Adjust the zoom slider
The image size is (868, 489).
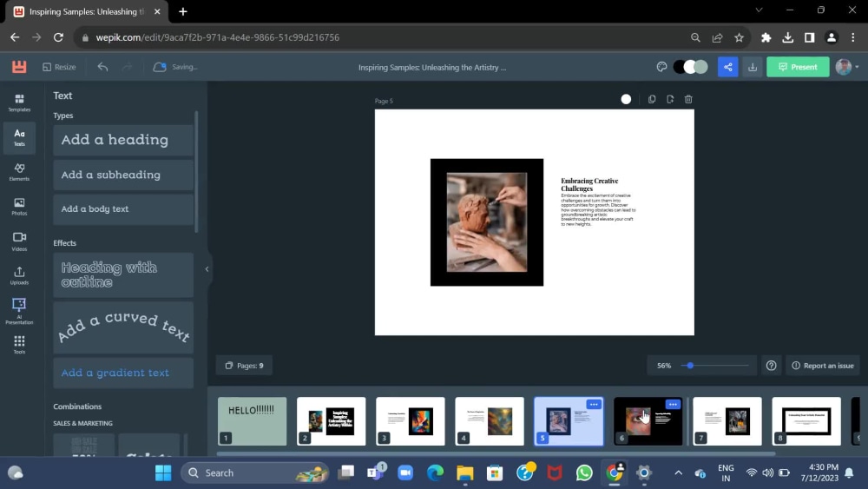pos(690,366)
